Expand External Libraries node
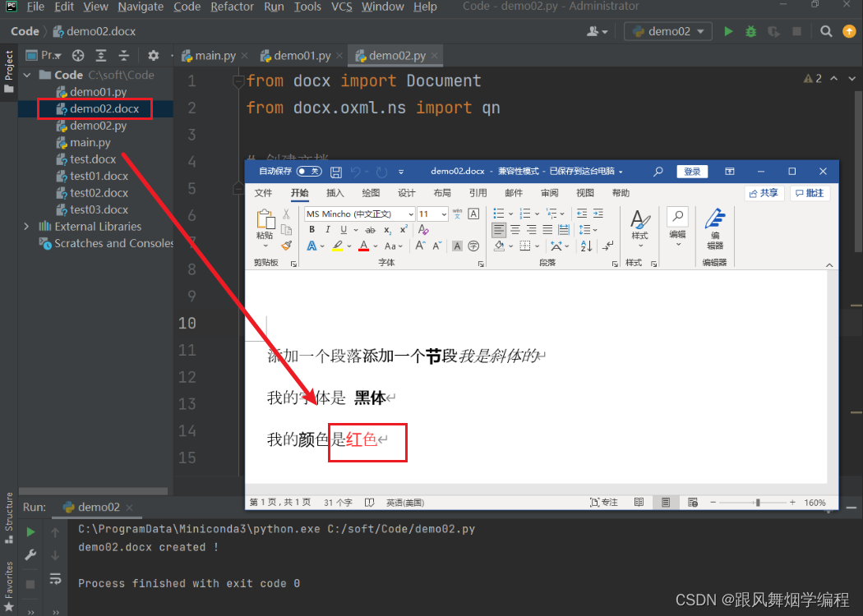863x616 pixels. [26, 227]
